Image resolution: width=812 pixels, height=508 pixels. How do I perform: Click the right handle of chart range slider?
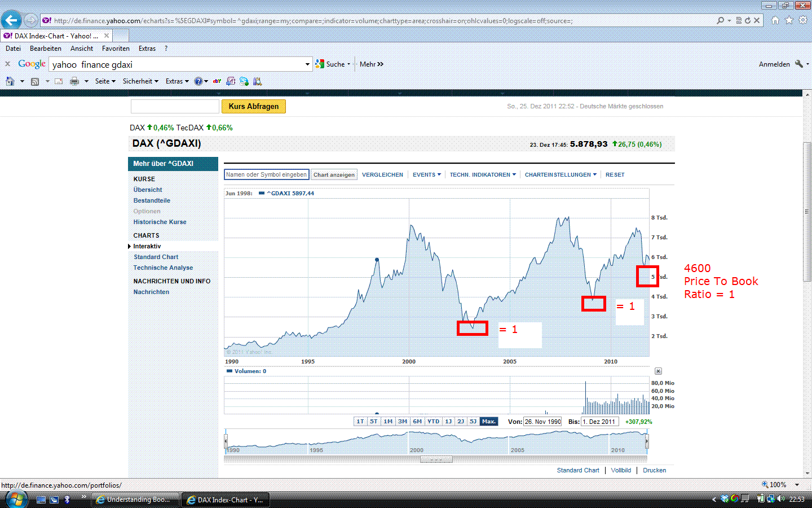(647, 440)
